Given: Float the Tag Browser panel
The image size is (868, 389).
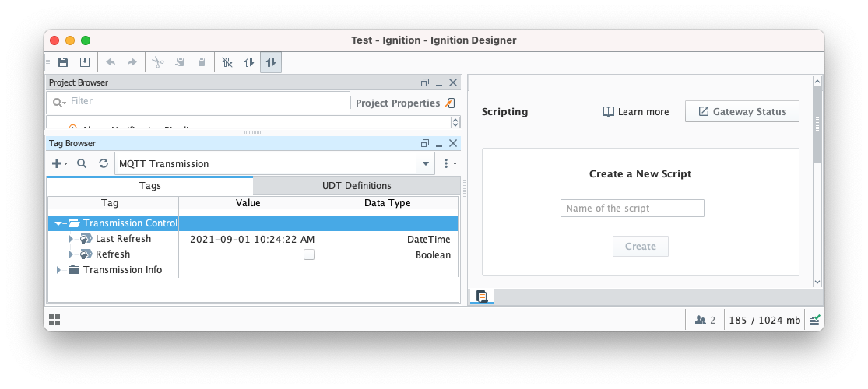Looking at the screenshot, I should pyautogui.click(x=424, y=143).
